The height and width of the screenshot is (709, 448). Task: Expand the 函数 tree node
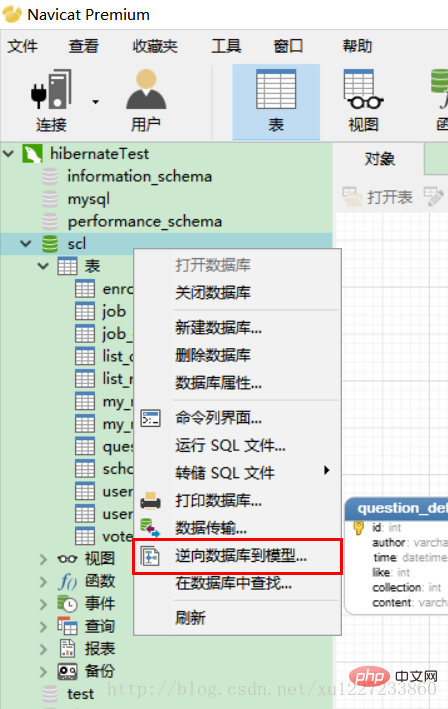tap(43, 581)
